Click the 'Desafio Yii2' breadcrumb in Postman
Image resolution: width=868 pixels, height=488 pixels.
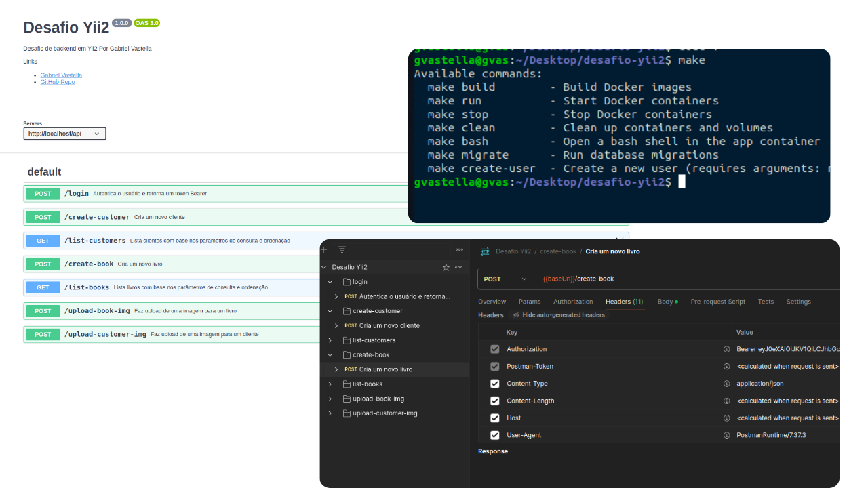[x=513, y=251]
